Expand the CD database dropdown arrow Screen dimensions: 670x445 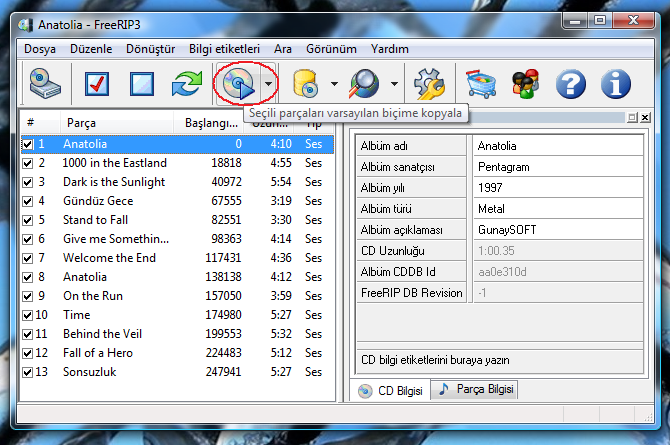tap(334, 84)
